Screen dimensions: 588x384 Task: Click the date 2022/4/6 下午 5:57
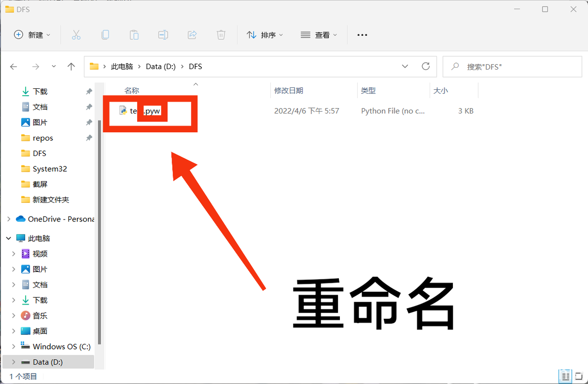click(306, 111)
